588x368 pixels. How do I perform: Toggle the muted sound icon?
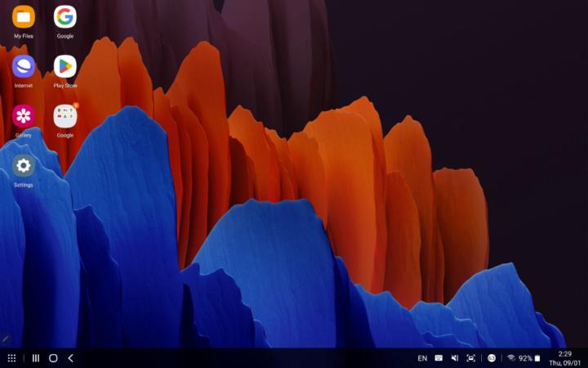(455, 358)
